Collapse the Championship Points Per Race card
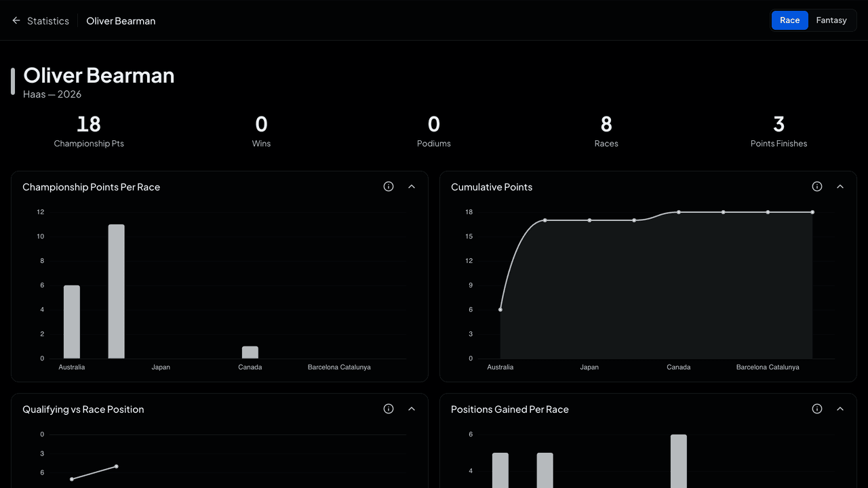The image size is (868, 488). click(412, 186)
